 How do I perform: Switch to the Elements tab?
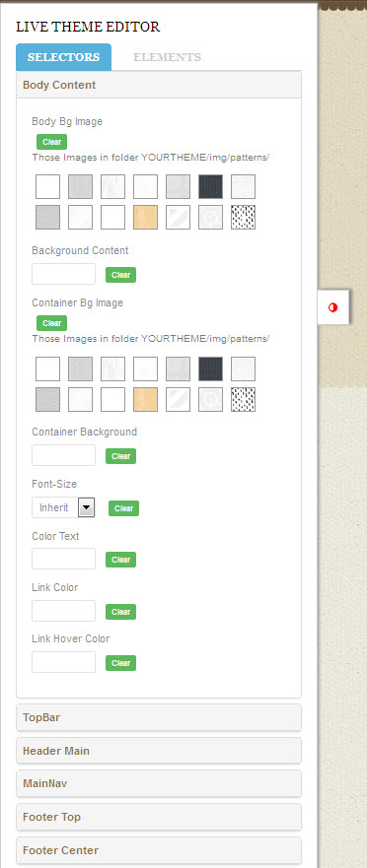(168, 57)
